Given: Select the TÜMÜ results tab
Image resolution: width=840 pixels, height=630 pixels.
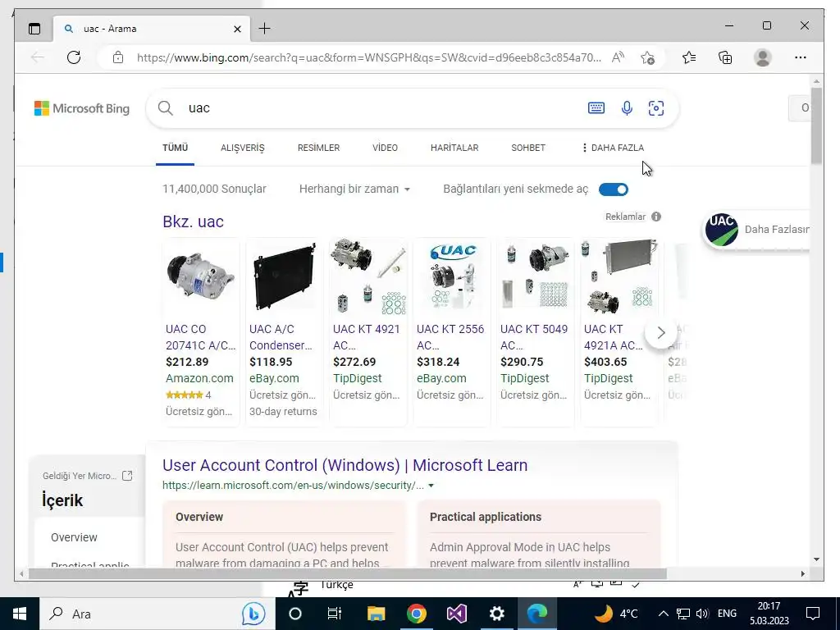Looking at the screenshot, I should [176, 148].
